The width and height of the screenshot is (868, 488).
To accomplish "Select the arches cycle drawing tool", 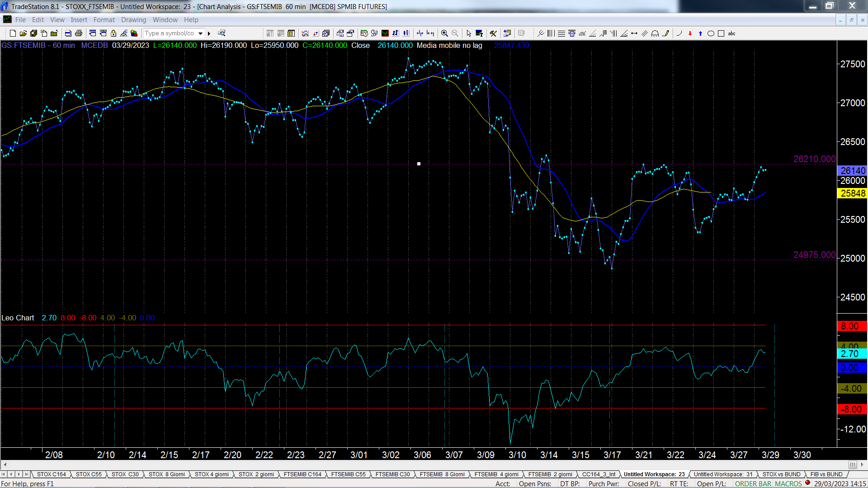I will pyautogui.click(x=655, y=33).
